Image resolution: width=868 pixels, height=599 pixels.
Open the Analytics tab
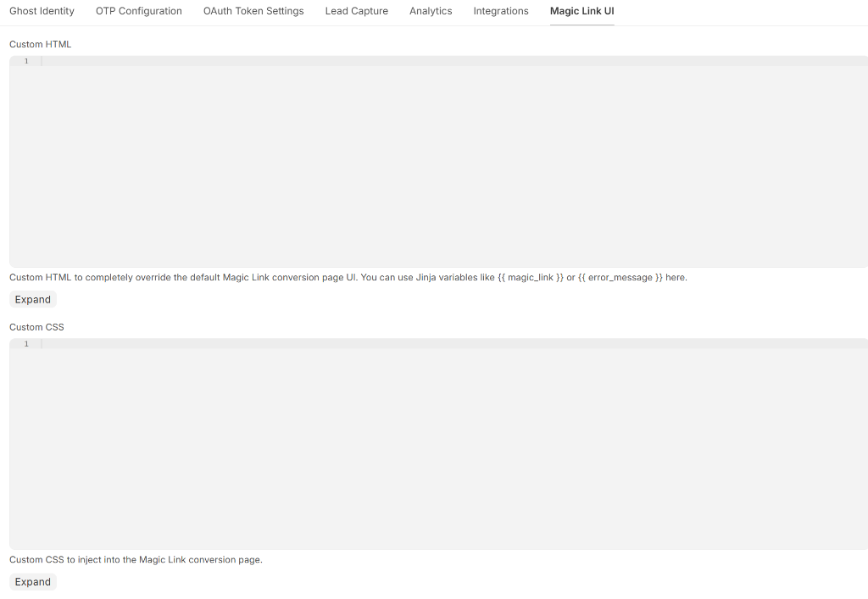click(x=431, y=11)
